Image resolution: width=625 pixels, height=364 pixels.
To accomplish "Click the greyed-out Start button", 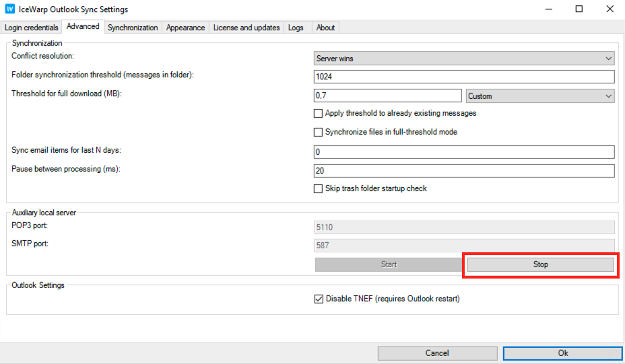I will pos(389,264).
